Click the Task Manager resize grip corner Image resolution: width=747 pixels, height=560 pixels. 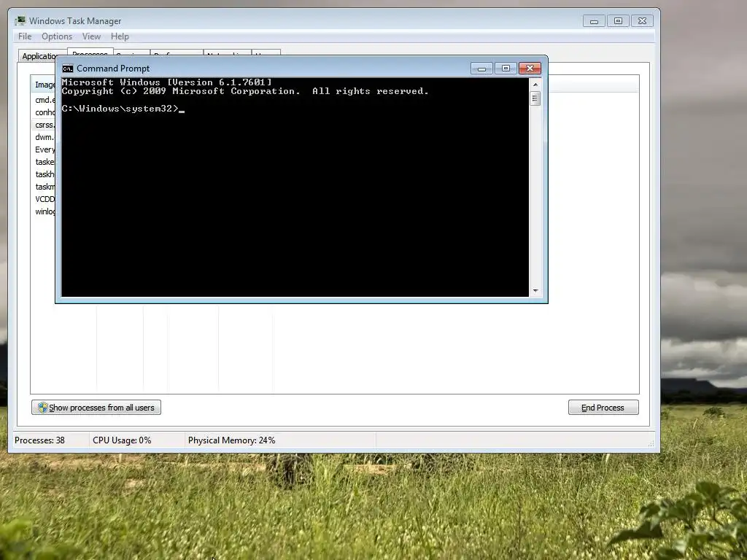point(651,443)
